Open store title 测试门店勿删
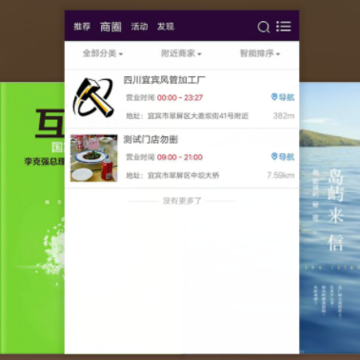 click(151, 139)
